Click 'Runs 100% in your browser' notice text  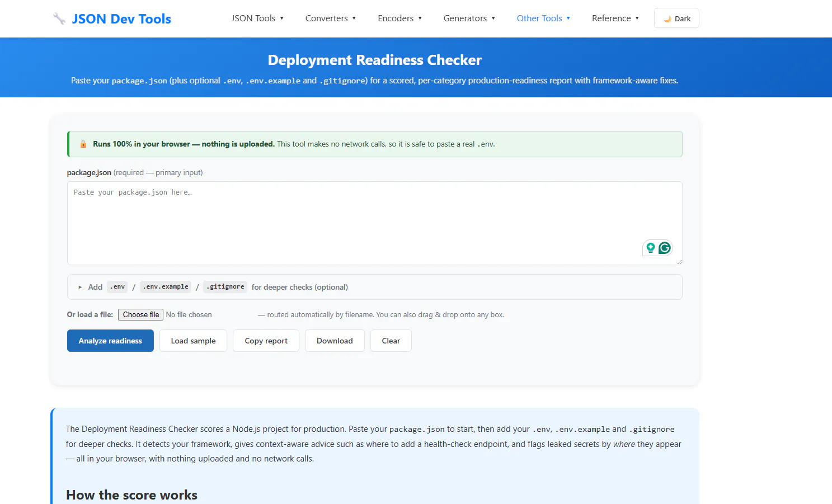[184, 144]
